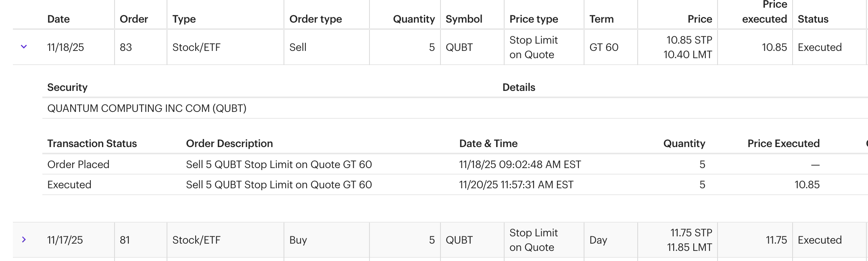Sort by the Order type column header

(315, 19)
